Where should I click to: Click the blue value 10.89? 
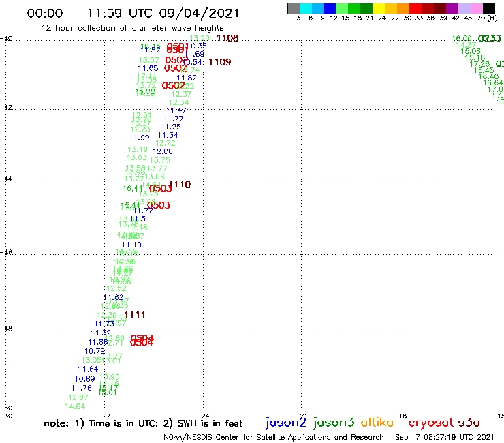85,379
